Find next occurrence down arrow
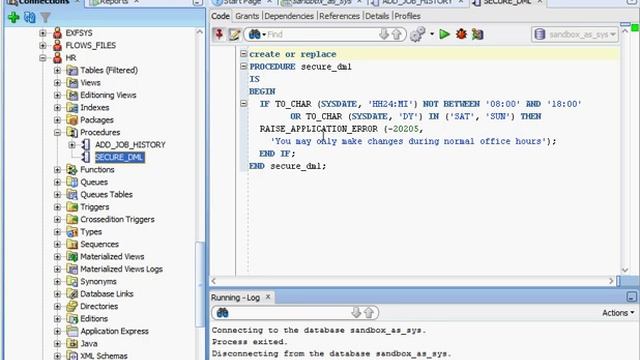This screenshot has width=640, height=360. pos(383,34)
